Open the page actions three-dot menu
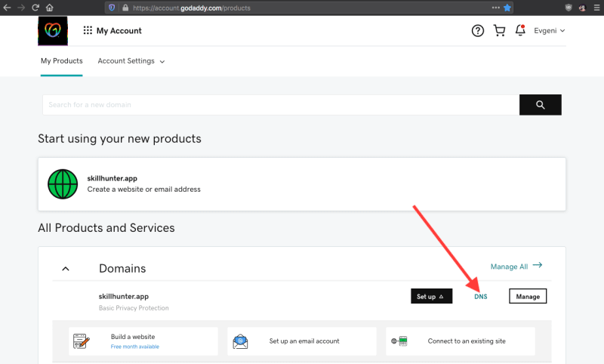The width and height of the screenshot is (604, 364). click(496, 8)
